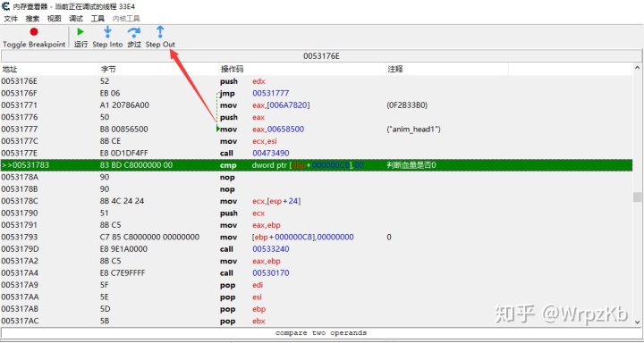Open the 搜索 menu
This screenshot has height=343, width=644.
point(32,19)
